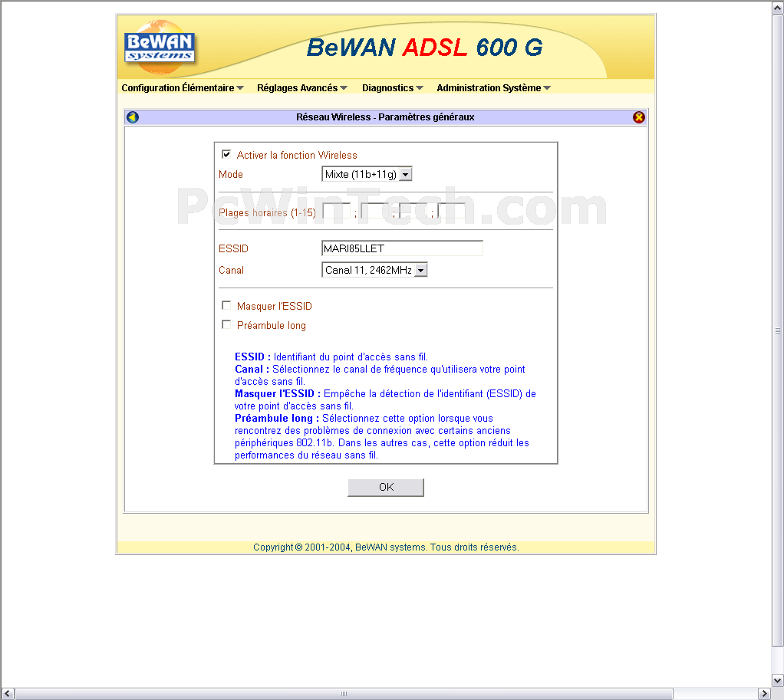Click the ESSID text field

[x=402, y=248]
